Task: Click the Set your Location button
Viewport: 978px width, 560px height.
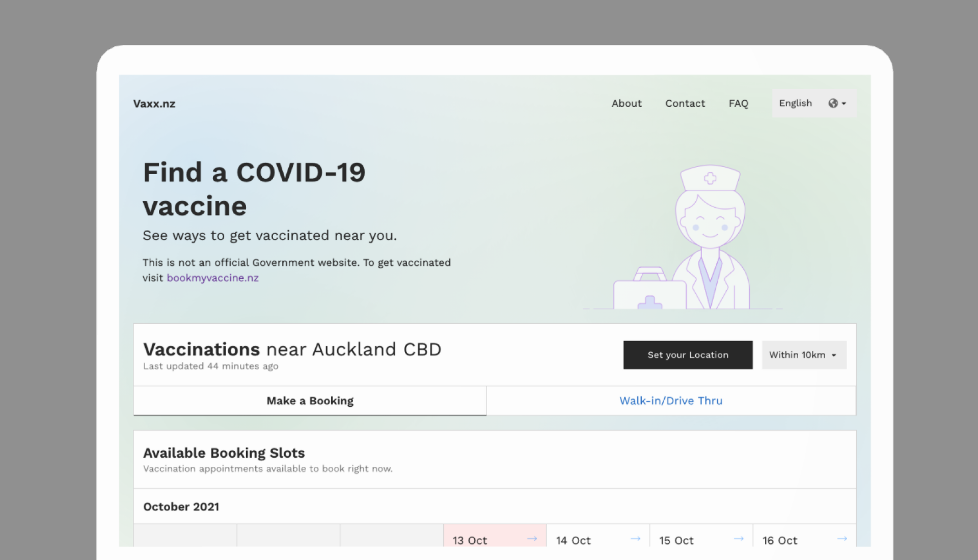Action: (x=688, y=355)
